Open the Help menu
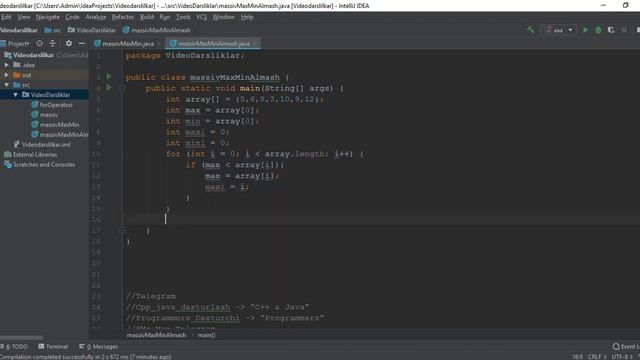This screenshot has height=360, width=640. pyautogui.click(x=247, y=17)
